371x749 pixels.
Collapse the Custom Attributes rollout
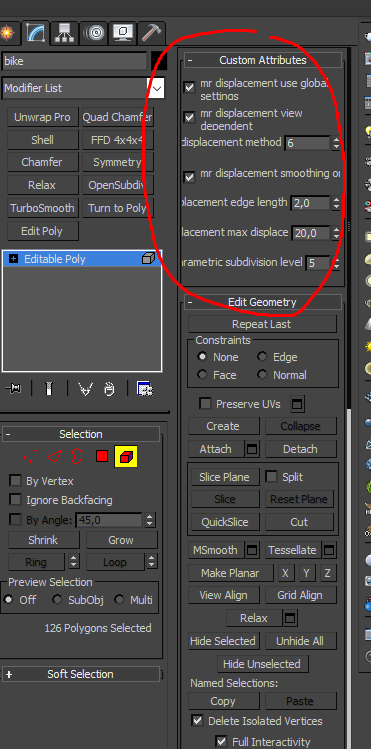coord(190,60)
